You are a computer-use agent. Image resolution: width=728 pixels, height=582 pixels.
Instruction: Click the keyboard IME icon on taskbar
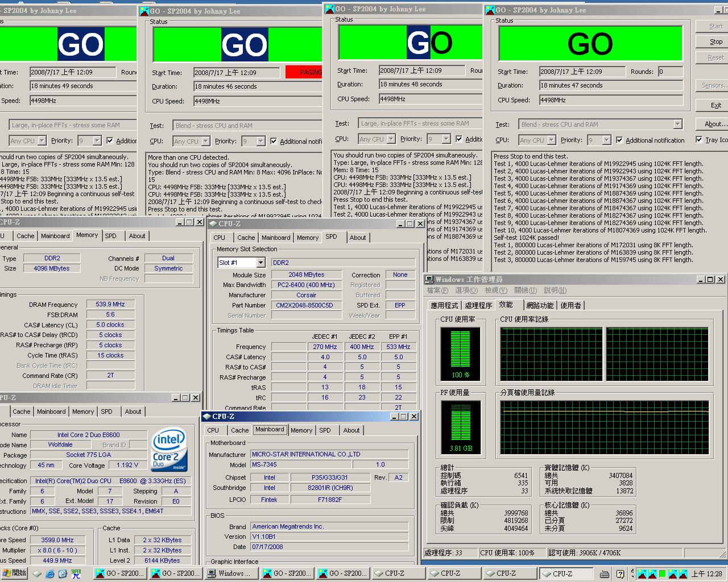605,574
